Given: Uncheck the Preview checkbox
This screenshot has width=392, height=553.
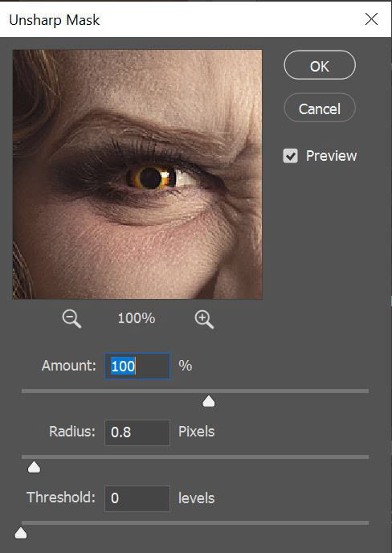Looking at the screenshot, I should [291, 156].
